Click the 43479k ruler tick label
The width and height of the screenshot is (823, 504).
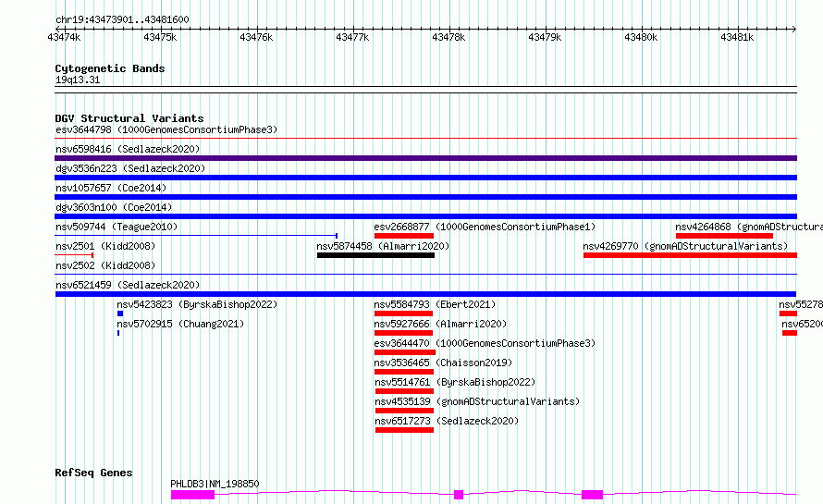(545, 37)
